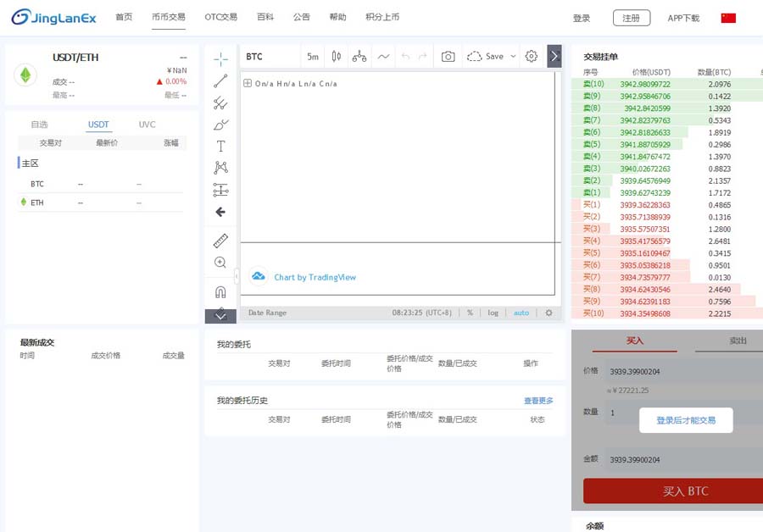This screenshot has height=532, width=763.
Task: Click 查看更多 link in order history
Action: [x=538, y=401]
